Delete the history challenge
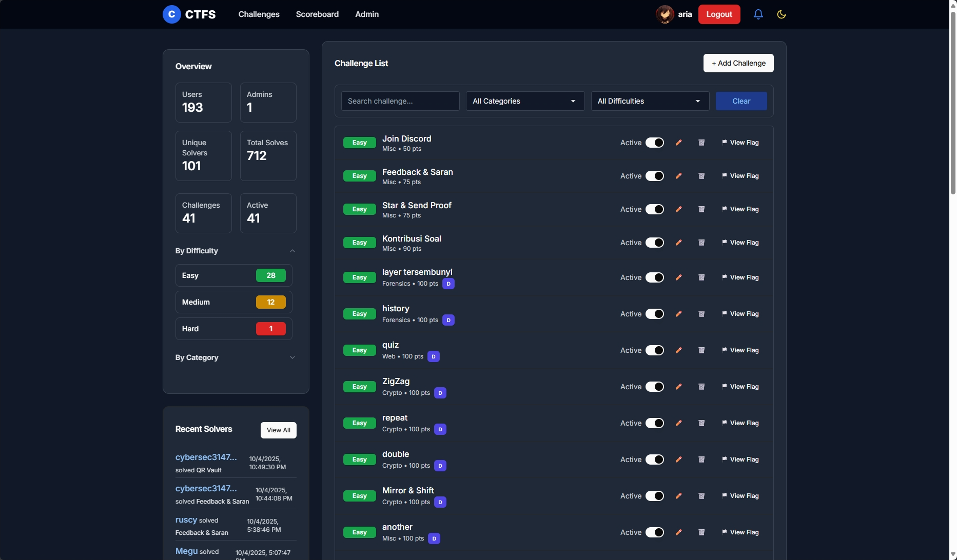 (701, 314)
